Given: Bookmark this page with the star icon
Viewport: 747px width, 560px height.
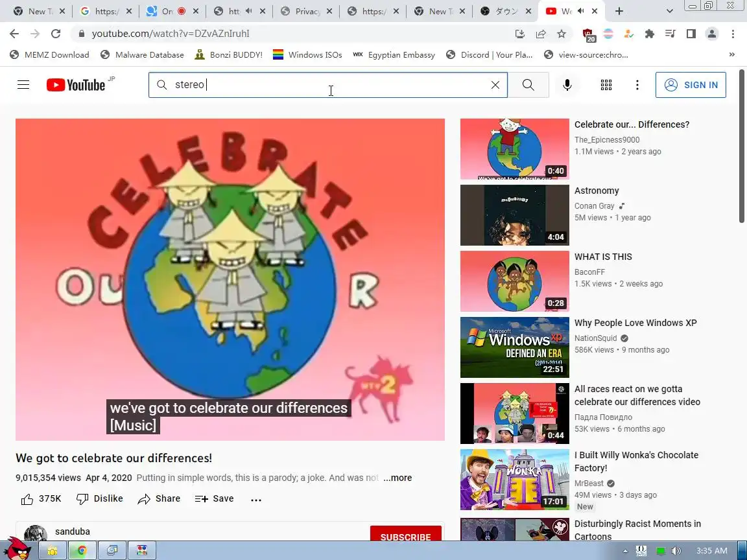Looking at the screenshot, I should (562, 34).
